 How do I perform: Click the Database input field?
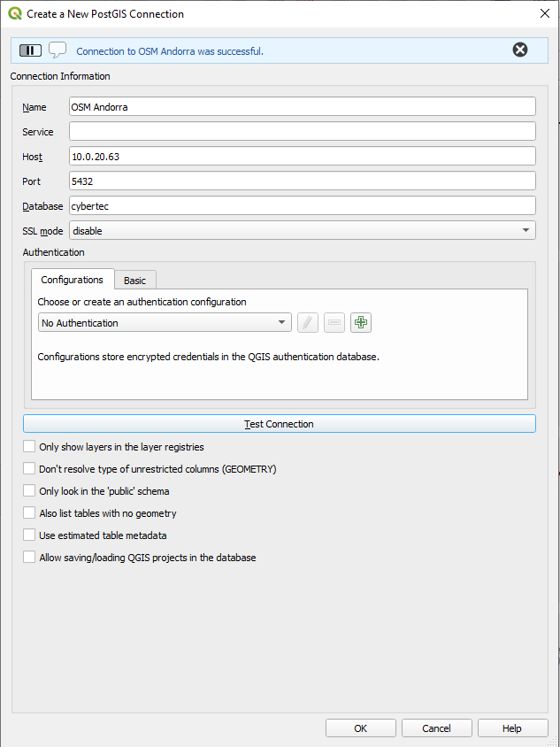point(302,206)
